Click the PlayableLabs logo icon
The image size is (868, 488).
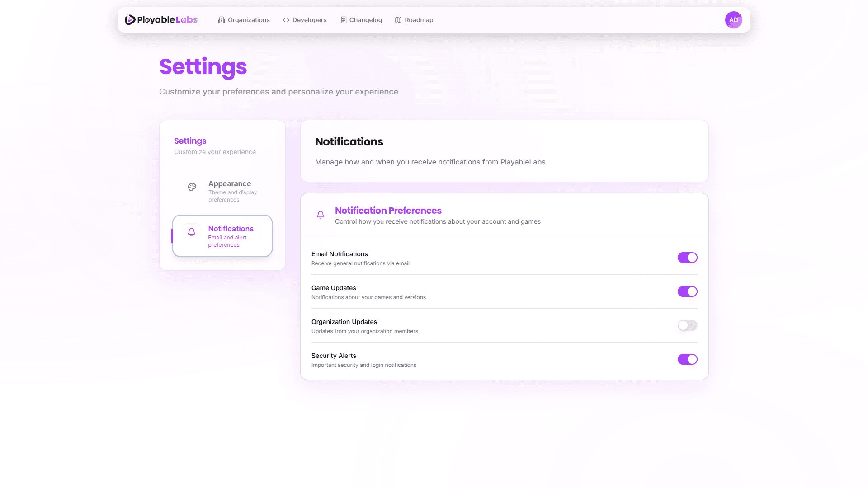tap(130, 19)
